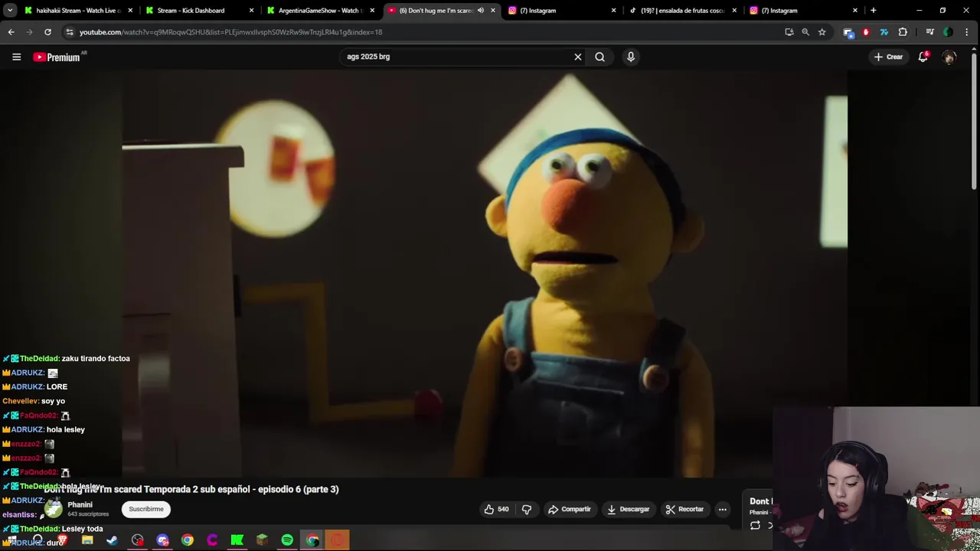Clear the search text with X
Image resolution: width=980 pixels, height=551 pixels.
point(578,57)
